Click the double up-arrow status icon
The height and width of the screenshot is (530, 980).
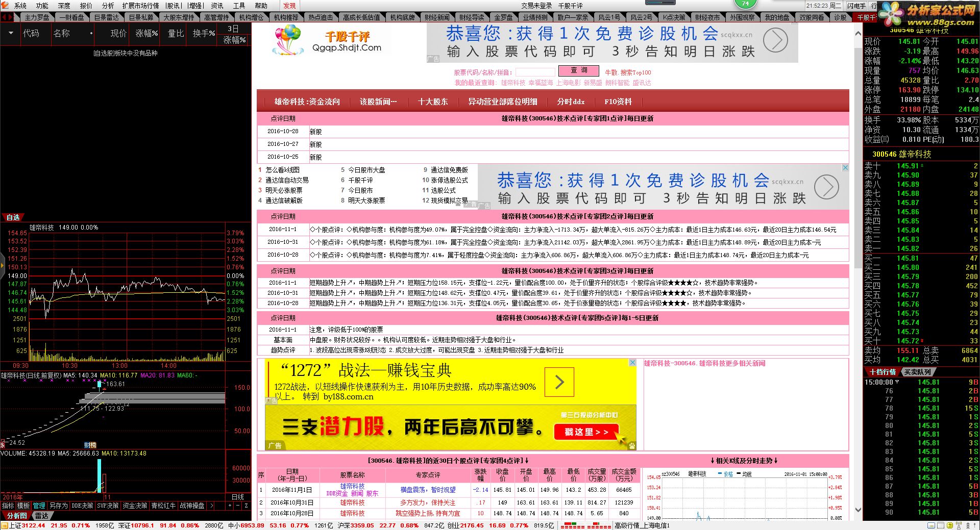(968, 525)
